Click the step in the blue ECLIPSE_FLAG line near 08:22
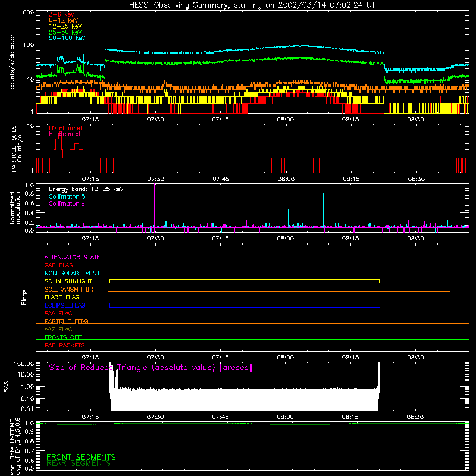476x476 pixels. click(380, 305)
